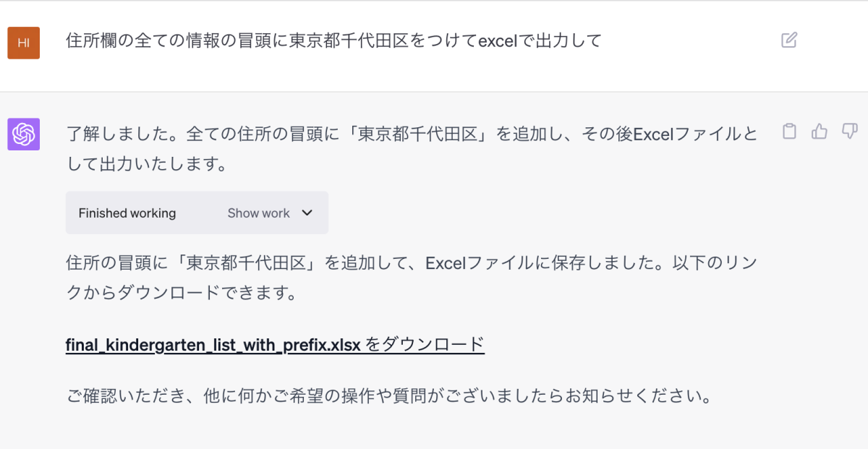Click the closing line starting with ご確認いただき
The height and width of the screenshot is (449, 868).
(387, 397)
